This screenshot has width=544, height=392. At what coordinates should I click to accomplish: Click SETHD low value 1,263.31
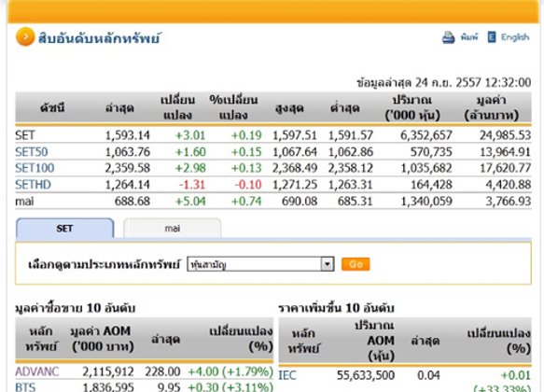(351, 184)
